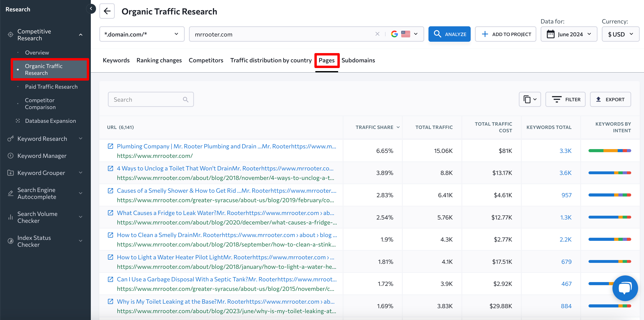This screenshot has width=644, height=320.
Task: Click the Competitive Research target icon
Action: (x=10, y=35)
